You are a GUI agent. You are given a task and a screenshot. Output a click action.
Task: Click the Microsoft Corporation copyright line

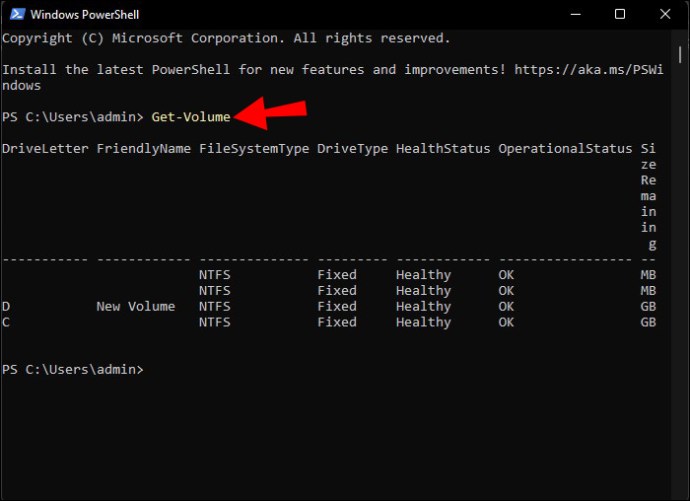pyautogui.click(x=225, y=38)
